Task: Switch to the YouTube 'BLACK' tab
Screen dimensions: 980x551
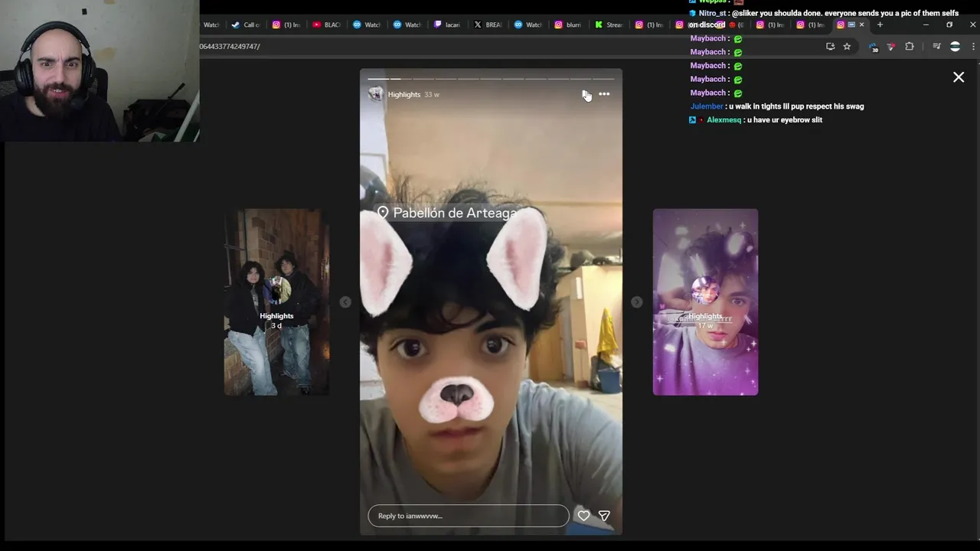Action: click(x=326, y=24)
